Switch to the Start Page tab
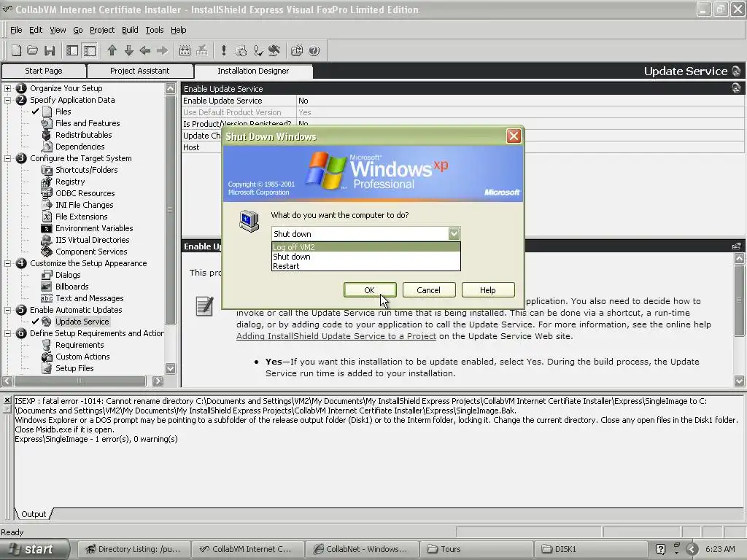This screenshot has width=747, height=560. point(43,71)
